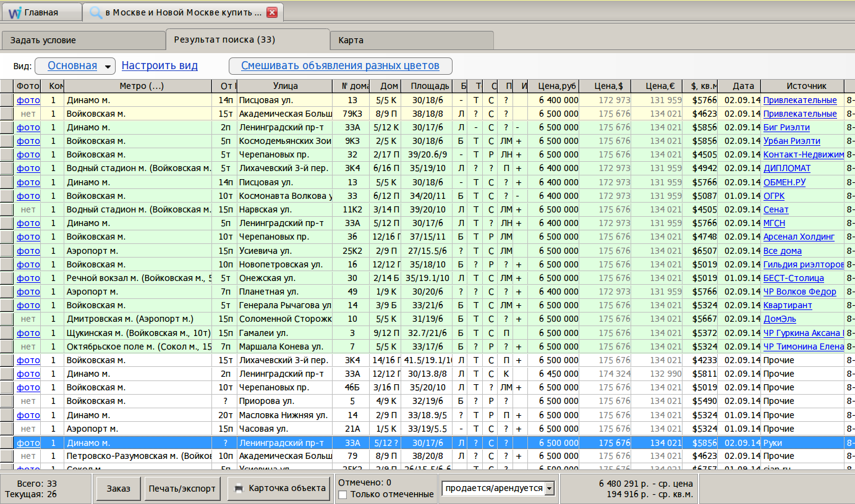Click the Настроить вид link
The image size is (855, 504).
[x=160, y=66]
